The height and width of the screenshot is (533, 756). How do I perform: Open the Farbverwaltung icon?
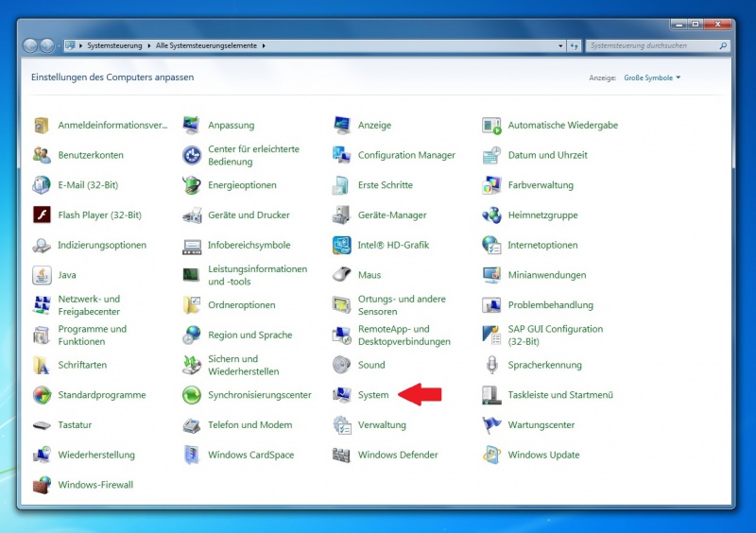pos(491,185)
